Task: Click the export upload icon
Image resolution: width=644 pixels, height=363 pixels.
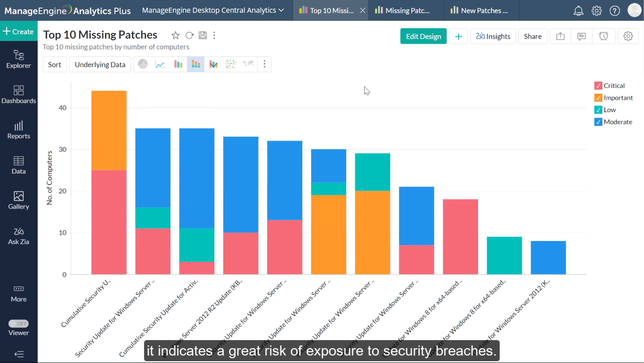Action: [x=560, y=36]
